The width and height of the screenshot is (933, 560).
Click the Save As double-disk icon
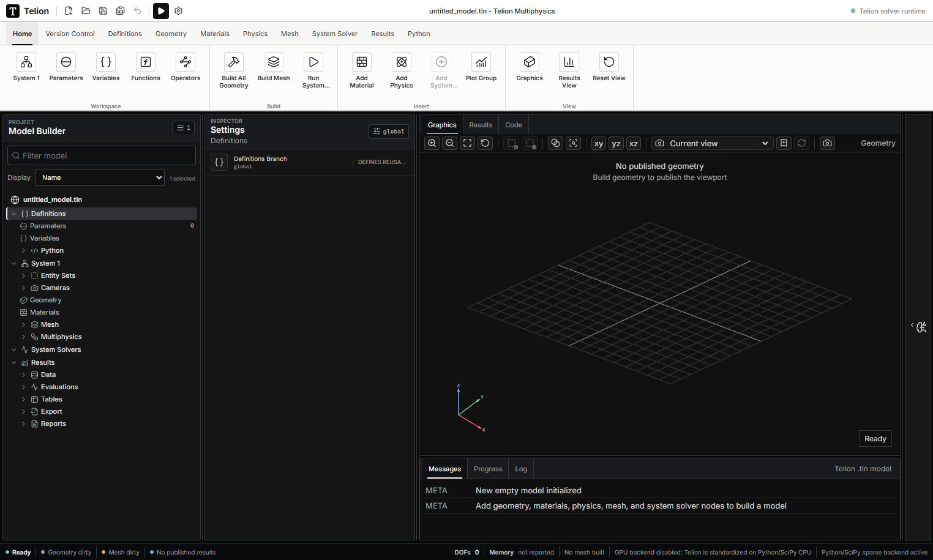[x=120, y=11]
